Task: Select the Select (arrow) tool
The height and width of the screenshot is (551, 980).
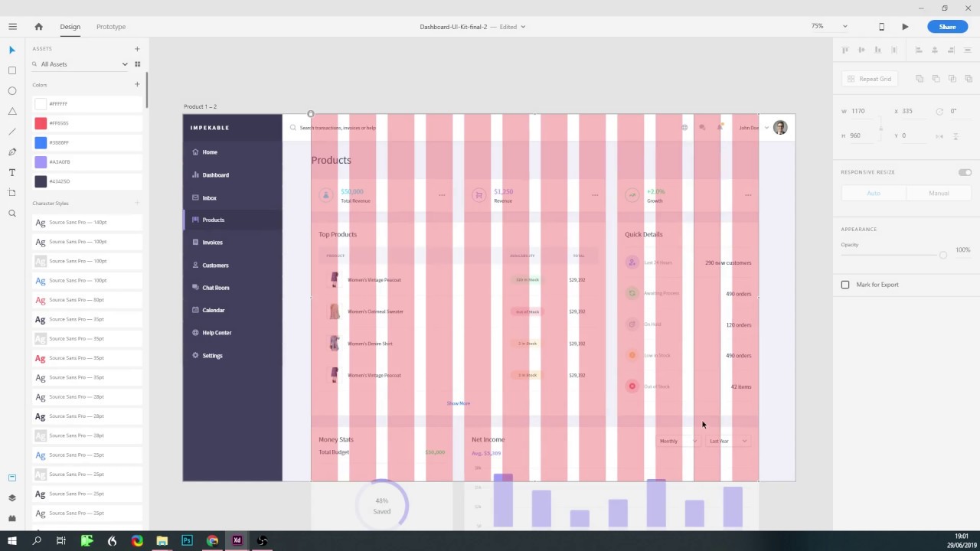Action: (12, 50)
